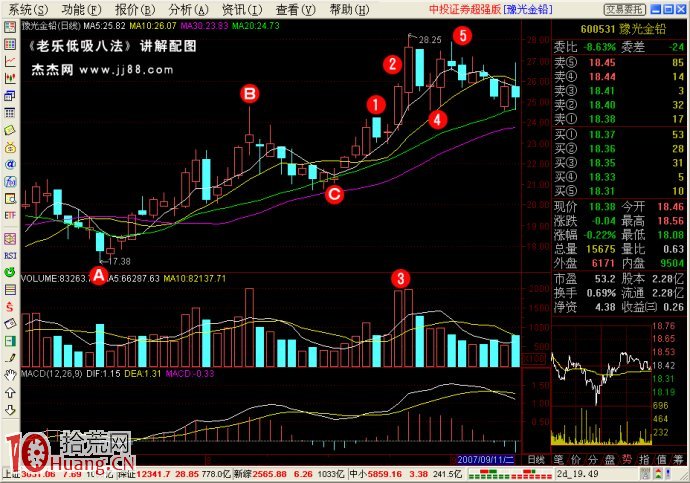Click the MA5:25.82 label on chart

[104, 26]
